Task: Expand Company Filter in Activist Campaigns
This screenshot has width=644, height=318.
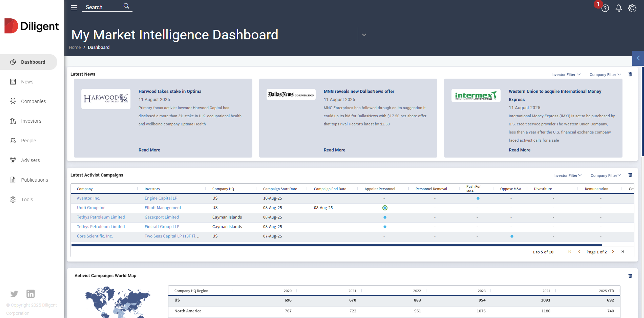Action: [x=606, y=175]
